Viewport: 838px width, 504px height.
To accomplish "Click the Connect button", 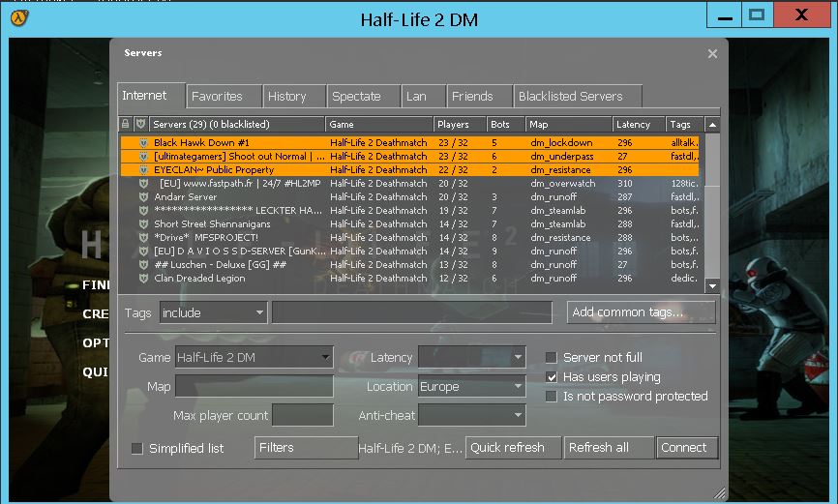I will (x=687, y=448).
